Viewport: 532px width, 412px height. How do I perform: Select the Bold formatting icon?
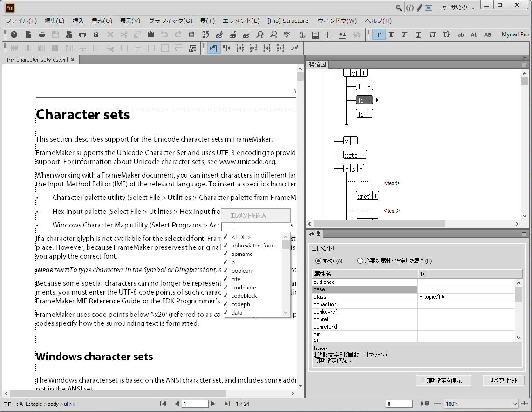pos(392,34)
